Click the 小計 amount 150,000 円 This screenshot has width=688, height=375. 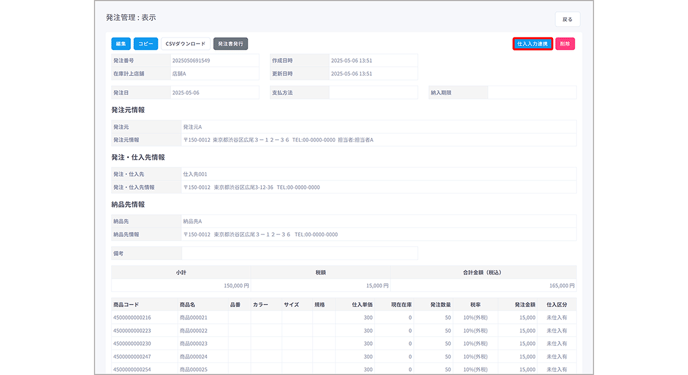(236, 286)
